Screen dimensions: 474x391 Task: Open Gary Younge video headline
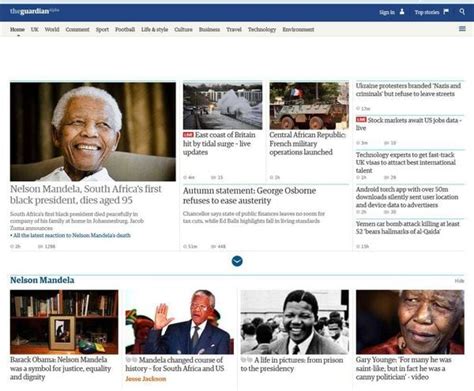(404, 368)
